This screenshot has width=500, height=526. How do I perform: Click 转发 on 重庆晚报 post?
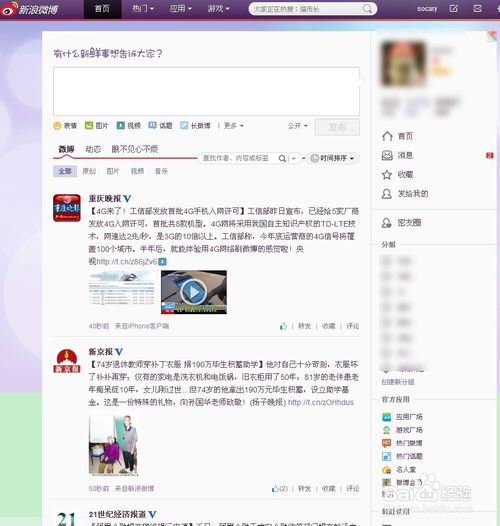point(305,326)
